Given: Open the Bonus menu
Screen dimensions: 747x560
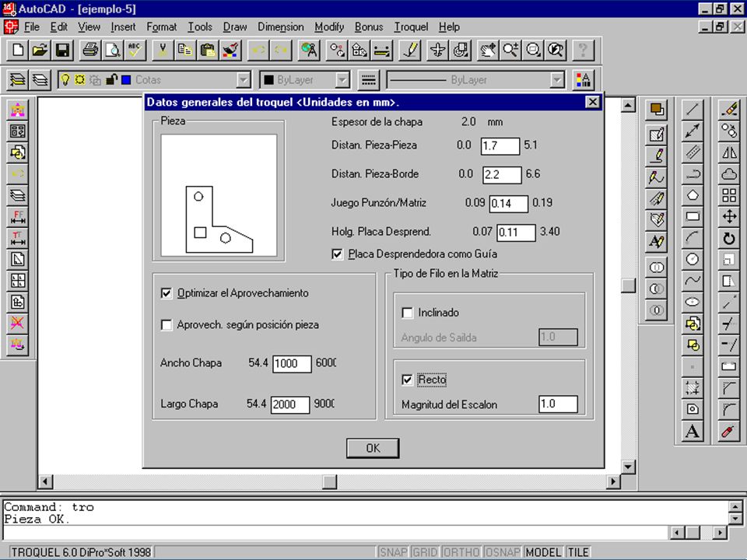Looking at the screenshot, I should [x=369, y=26].
